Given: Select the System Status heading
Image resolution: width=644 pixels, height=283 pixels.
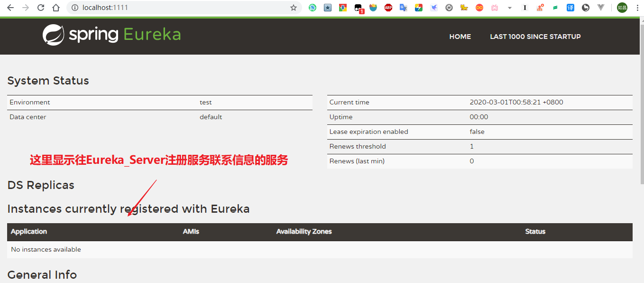Looking at the screenshot, I should pos(48,81).
